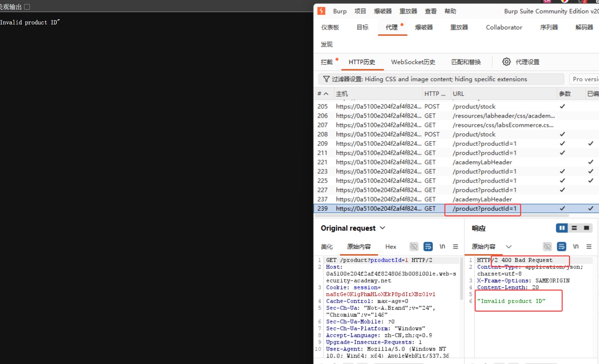
Task: Select the Hex request view tab
Action: [x=391, y=246]
